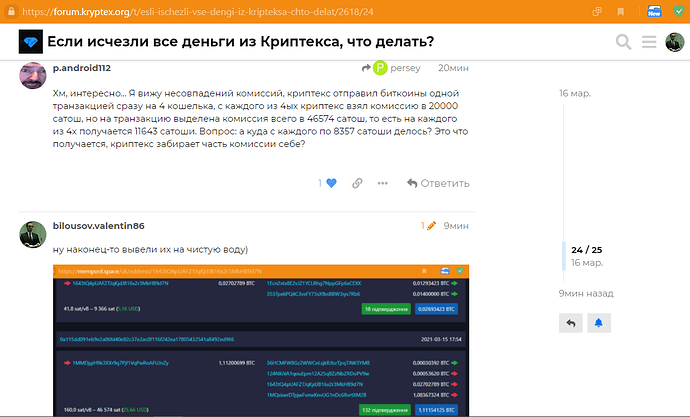The width and height of the screenshot is (690, 417).
Task: Open the mempool screenshot image
Action: click(x=260, y=340)
